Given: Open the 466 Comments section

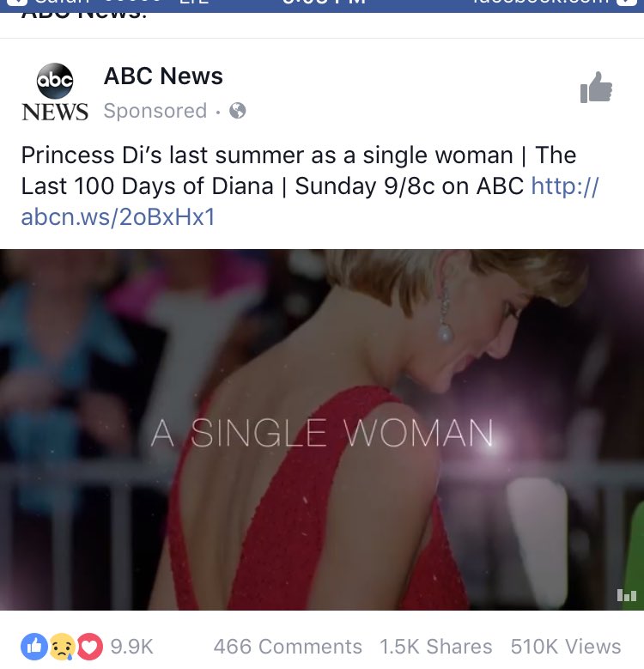Looking at the screenshot, I should (288, 647).
